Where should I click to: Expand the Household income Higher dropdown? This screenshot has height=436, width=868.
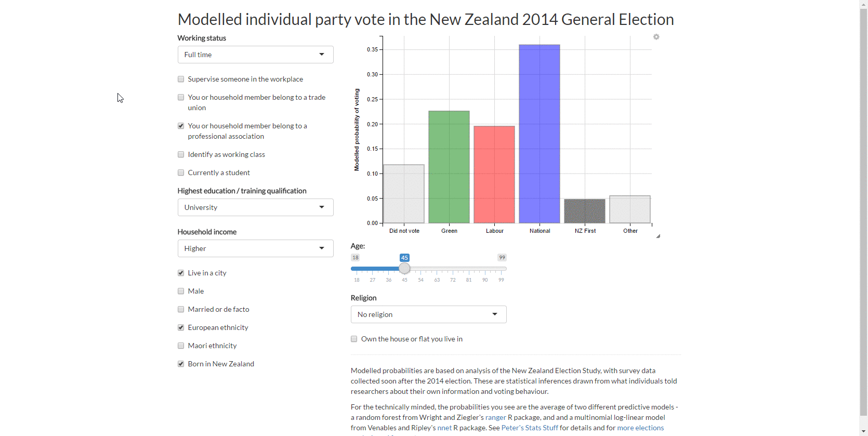255,248
